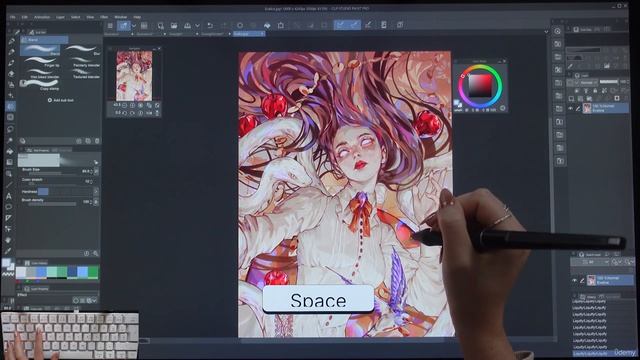Click the layer mask icon in the Layer panel
Screen dimensions: 640x360
[617, 98]
